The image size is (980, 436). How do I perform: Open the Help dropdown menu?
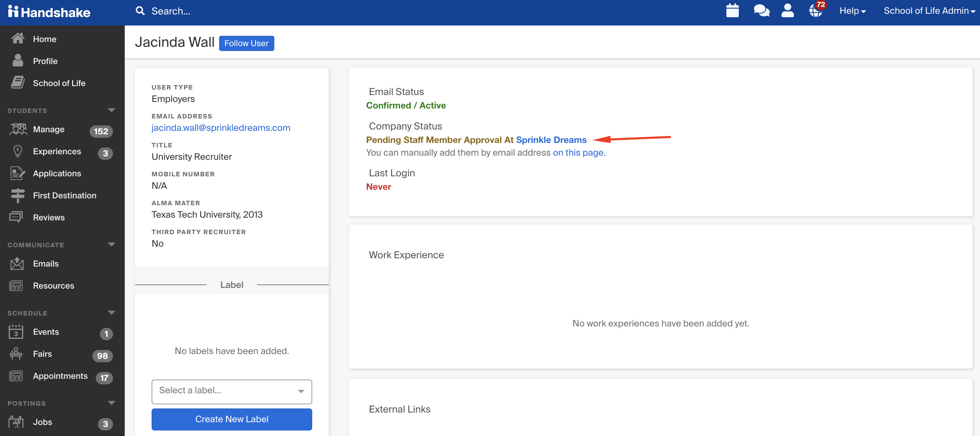[x=853, y=11]
